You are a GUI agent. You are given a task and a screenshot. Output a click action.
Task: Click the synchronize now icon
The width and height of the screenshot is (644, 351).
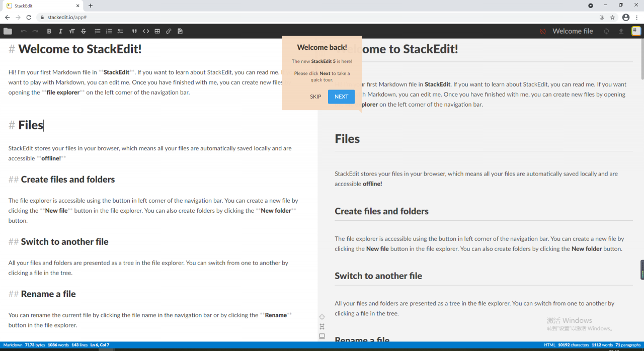click(x=606, y=31)
